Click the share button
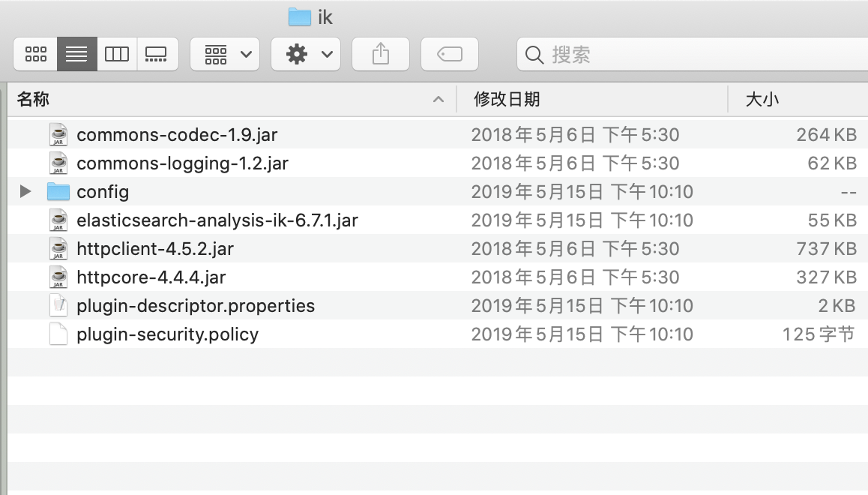868x495 pixels. (381, 54)
